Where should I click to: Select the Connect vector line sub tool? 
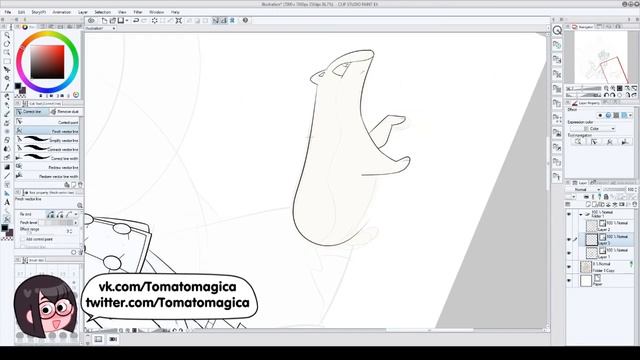47,149
